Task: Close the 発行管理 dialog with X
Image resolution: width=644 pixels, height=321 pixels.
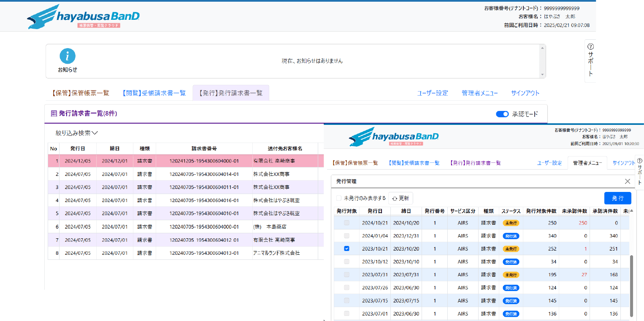Action: point(628,181)
